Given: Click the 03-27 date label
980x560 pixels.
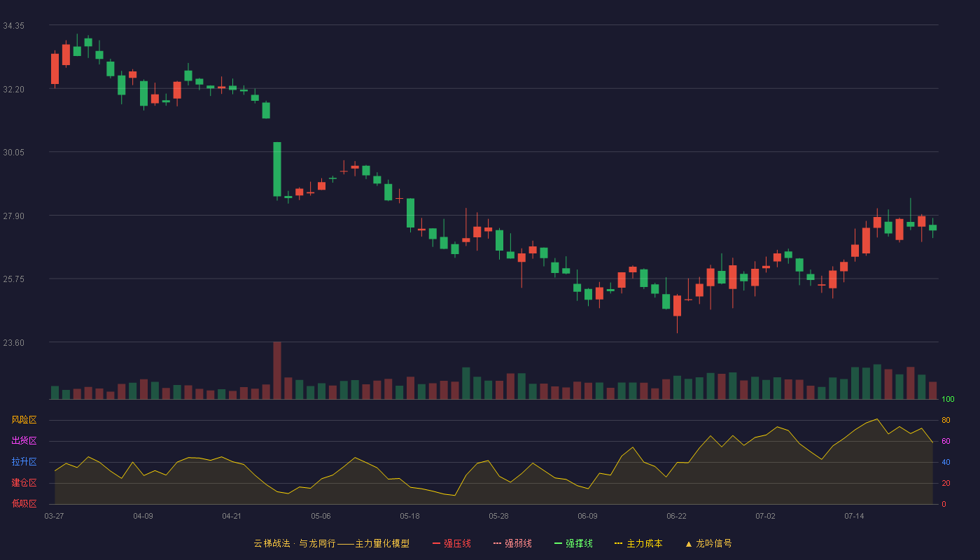Looking at the screenshot, I should [x=54, y=516].
